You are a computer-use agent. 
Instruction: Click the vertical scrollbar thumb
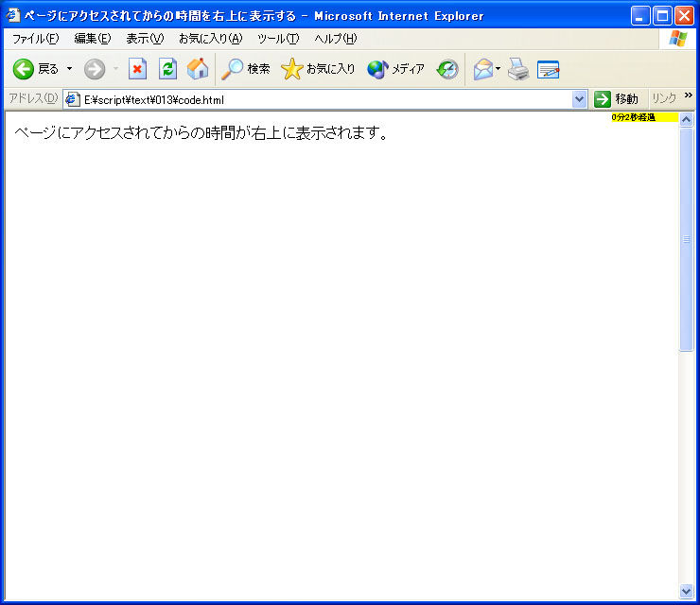[686, 239]
